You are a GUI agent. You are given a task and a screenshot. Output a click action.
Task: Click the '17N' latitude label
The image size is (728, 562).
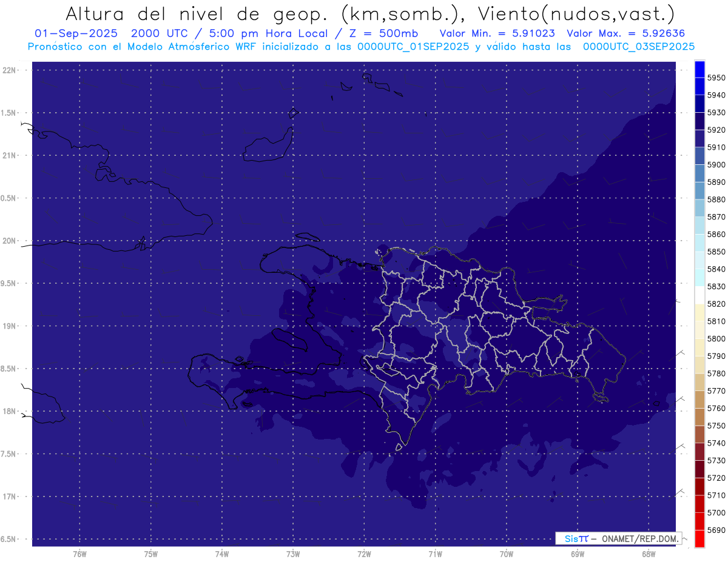pos(10,497)
